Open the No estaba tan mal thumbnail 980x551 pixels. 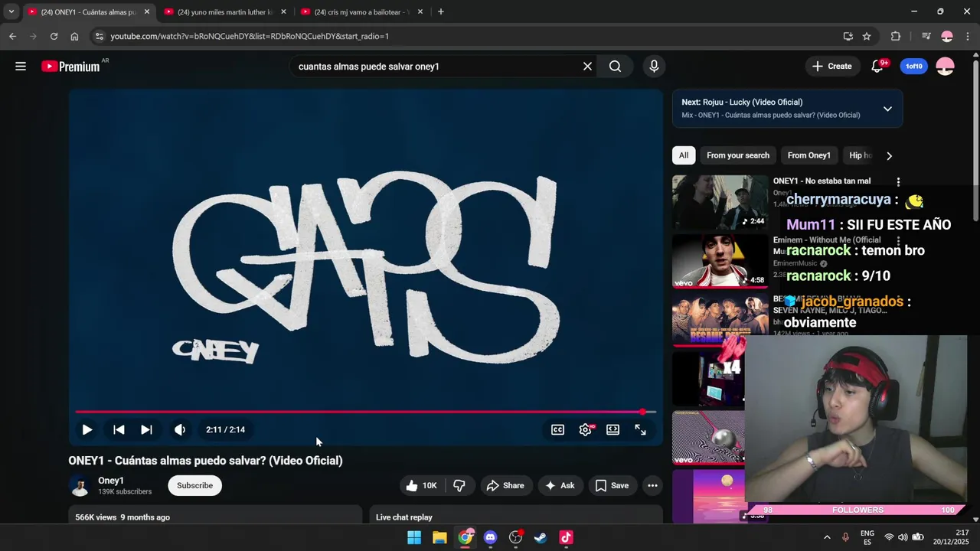720,202
